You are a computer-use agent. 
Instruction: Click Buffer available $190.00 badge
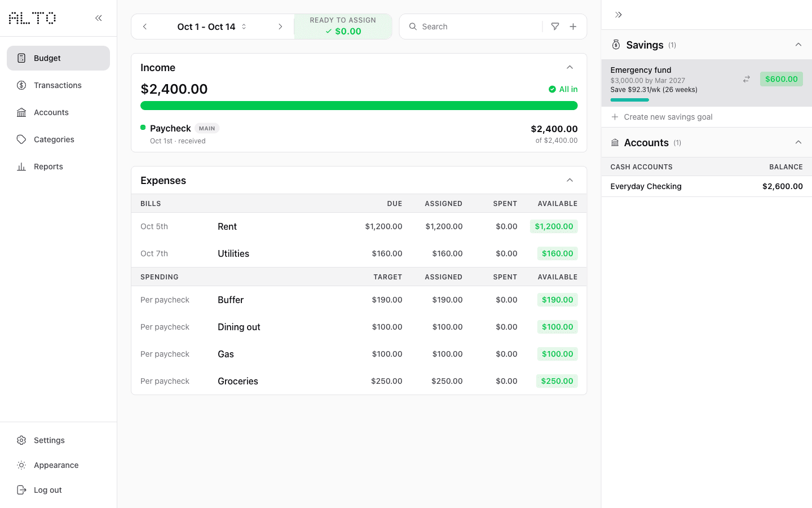click(557, 300)
